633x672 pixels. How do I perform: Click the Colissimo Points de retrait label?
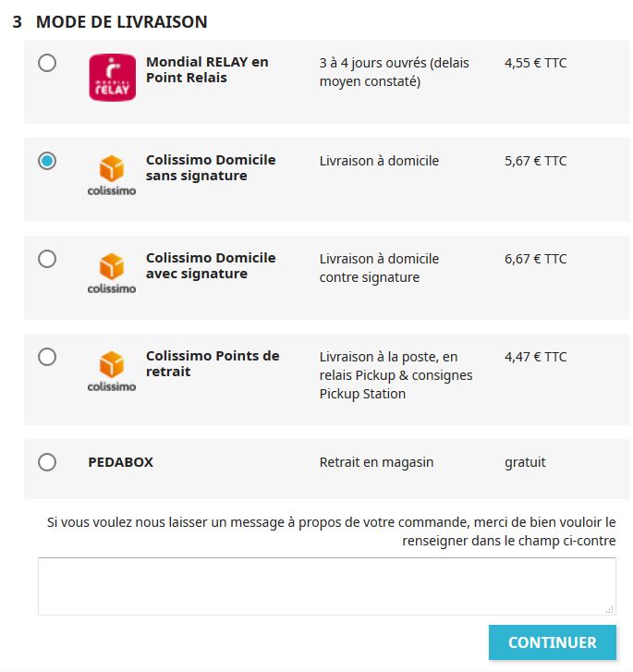(x=213, y=363)
